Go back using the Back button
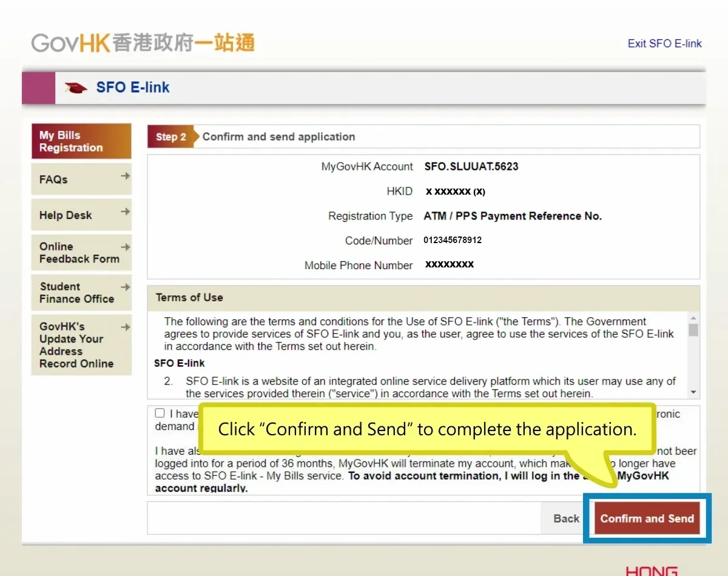This screenshot has height=576, width=728. pyautogui.click(x=566, y=518)
